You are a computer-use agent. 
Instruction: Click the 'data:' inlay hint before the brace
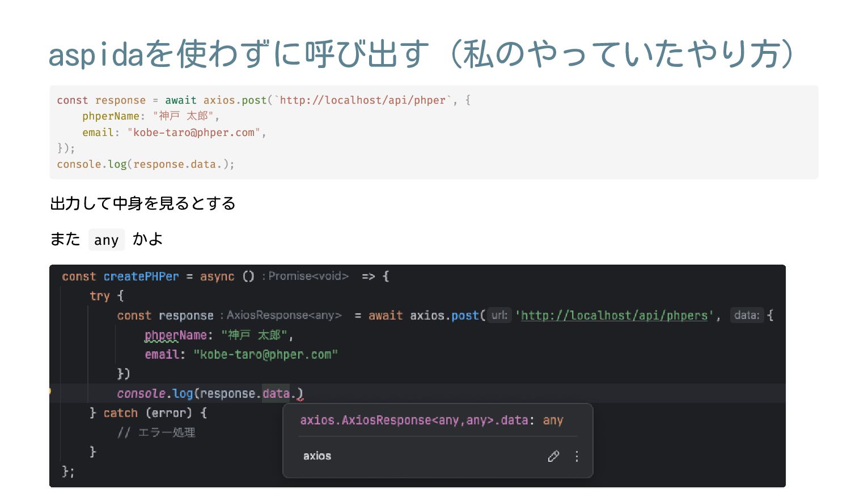coord(747,315)
